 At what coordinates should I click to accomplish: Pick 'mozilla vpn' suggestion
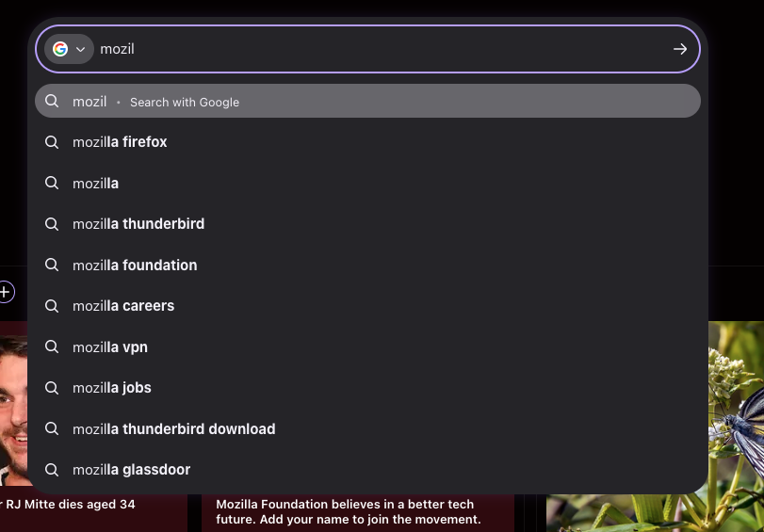coord(368,347)
